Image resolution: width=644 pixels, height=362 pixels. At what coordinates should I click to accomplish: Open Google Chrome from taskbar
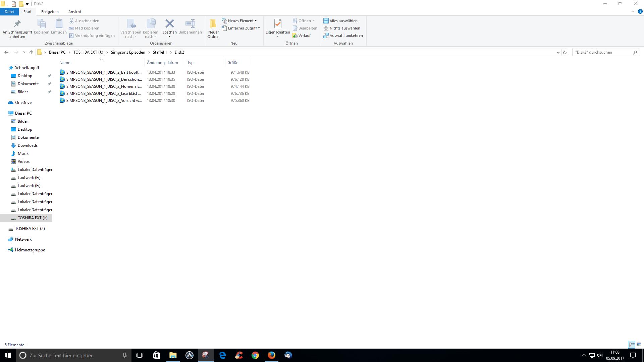click(x=255, y=355)
